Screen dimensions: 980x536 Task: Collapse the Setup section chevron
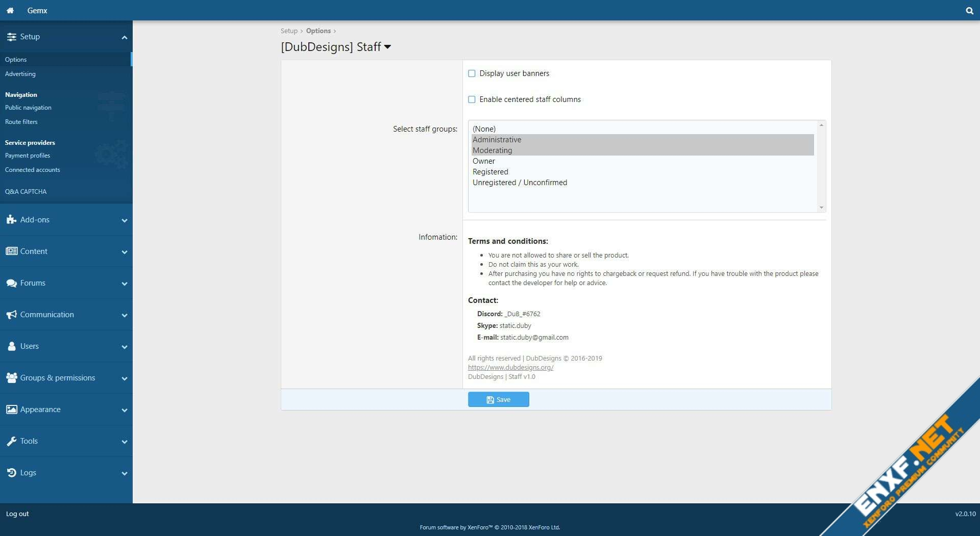[x=124, y=37]
